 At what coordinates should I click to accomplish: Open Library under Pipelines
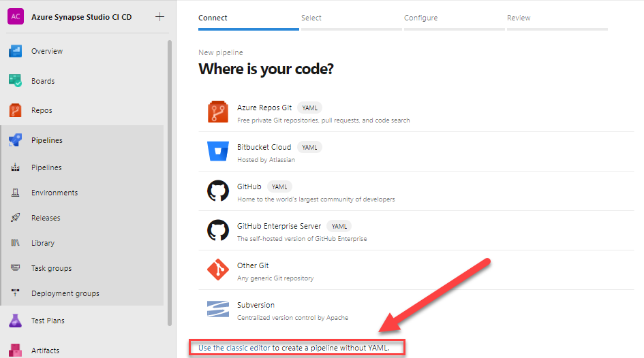43,243
